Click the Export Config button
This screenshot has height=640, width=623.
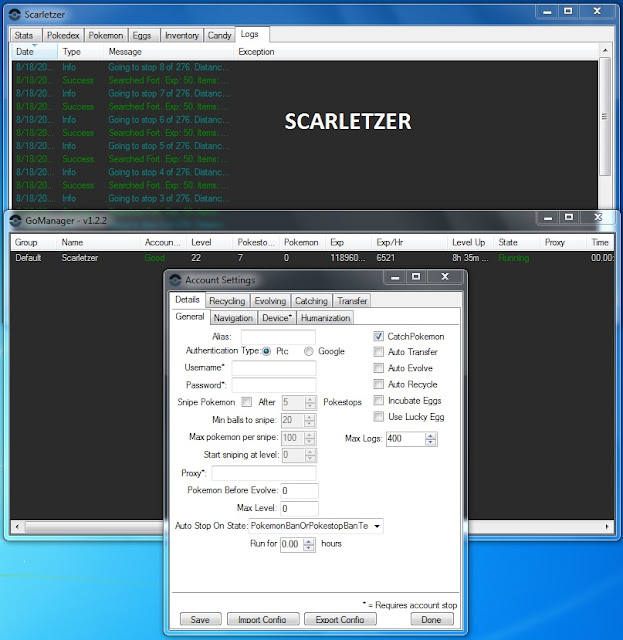(340, 619)
